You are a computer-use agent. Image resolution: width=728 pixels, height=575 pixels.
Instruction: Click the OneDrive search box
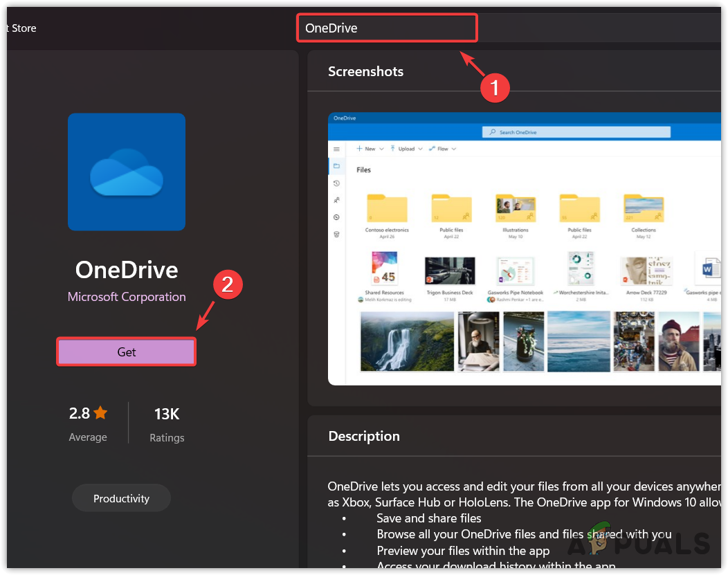click(387, 28)
